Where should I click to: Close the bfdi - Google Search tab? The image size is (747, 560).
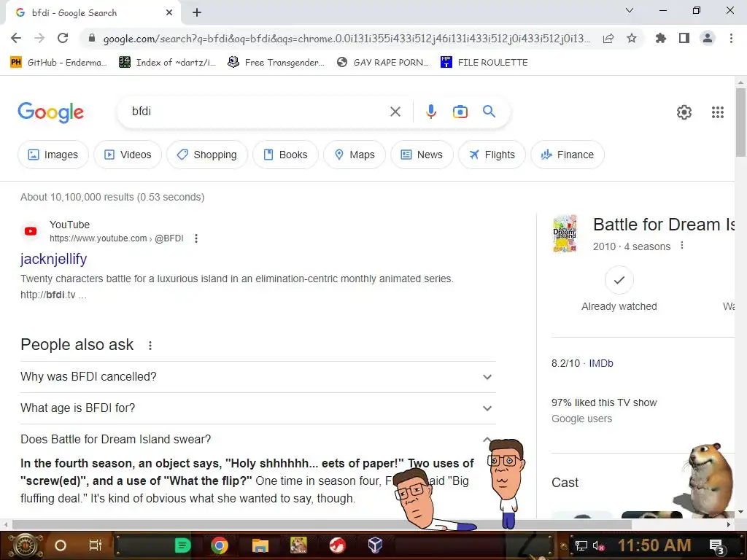point(169,13)
